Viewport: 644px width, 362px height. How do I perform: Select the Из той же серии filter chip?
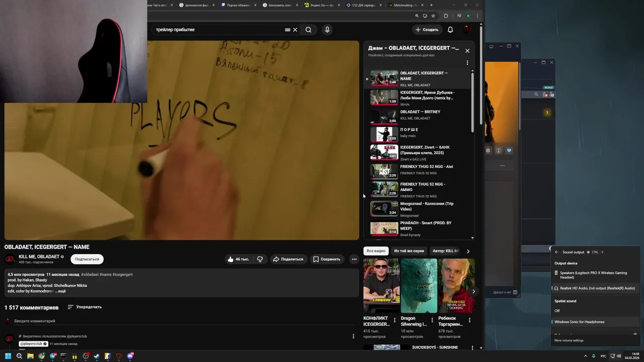pos(409,251)
